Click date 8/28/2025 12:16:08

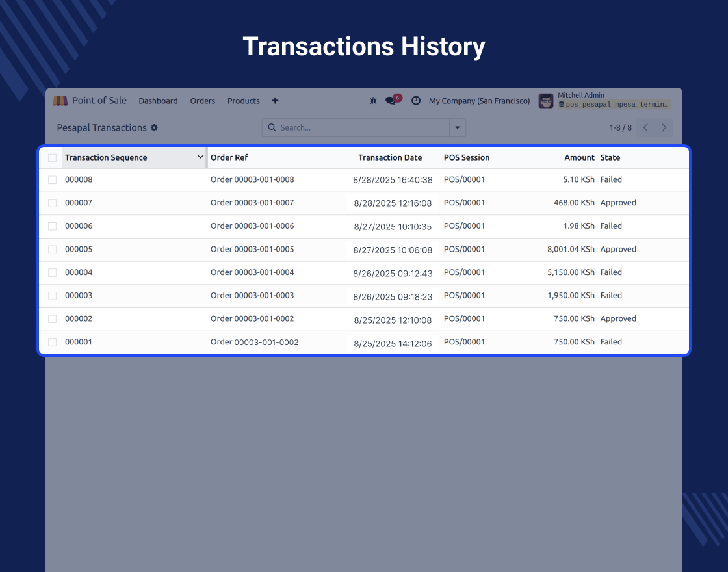point(393,203)
